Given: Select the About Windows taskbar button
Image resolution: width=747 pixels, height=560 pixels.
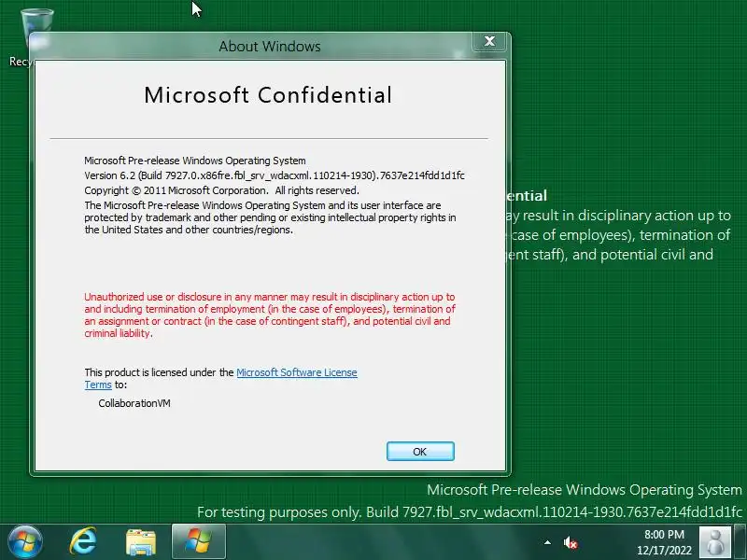Looking at the screenshot, I should tap(199, 541).
